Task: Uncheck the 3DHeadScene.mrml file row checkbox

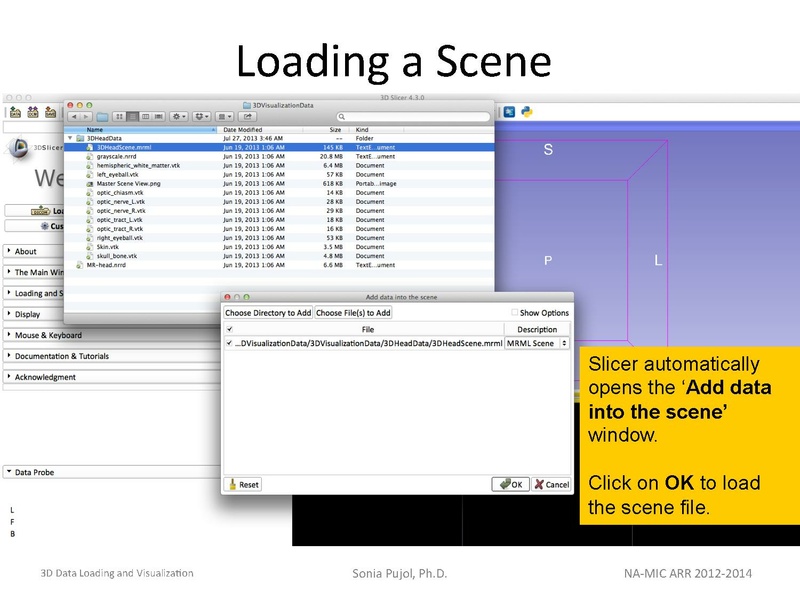Action: point(230,343)
